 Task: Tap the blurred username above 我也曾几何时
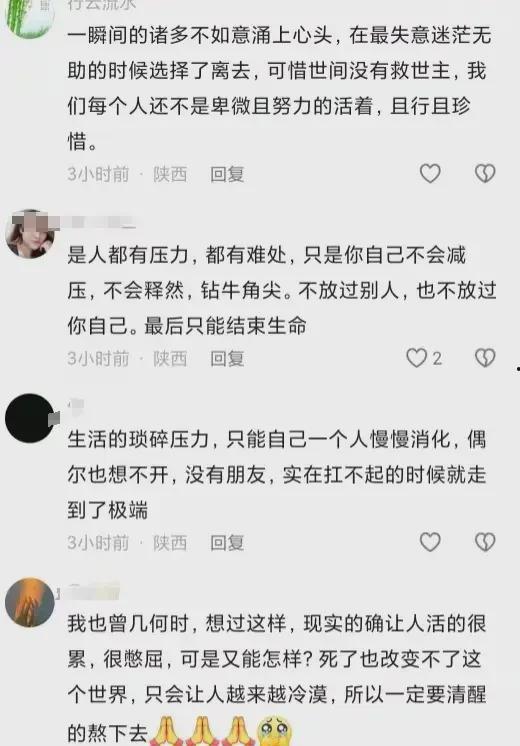pos(93,591)
